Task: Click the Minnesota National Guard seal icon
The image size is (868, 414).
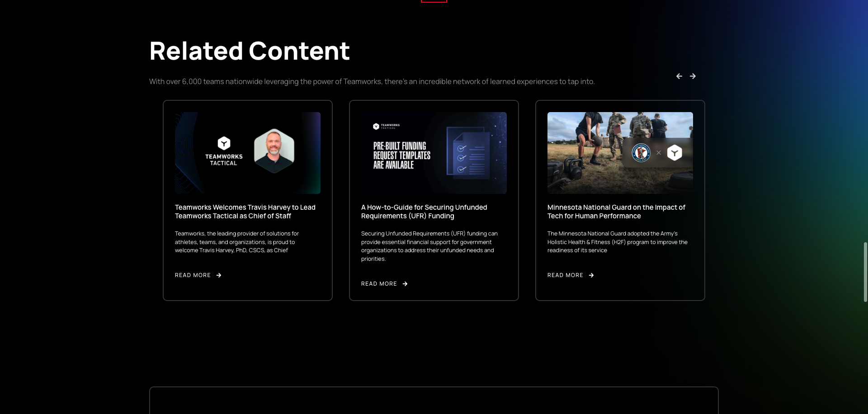Action: coord(641,153)
